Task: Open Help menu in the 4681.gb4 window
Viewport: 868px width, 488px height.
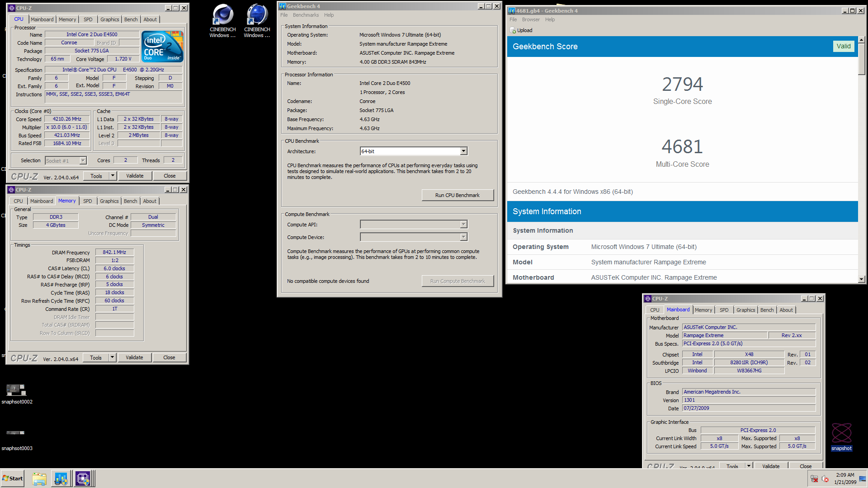Action: [x=550, y=19]
